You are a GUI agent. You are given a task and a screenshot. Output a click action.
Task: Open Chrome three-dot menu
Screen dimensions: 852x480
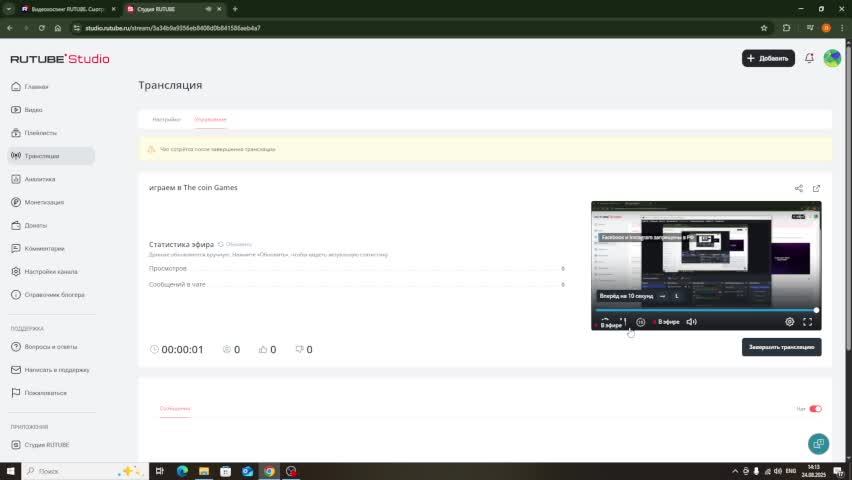pyautogui.click(x=842, y=28)
